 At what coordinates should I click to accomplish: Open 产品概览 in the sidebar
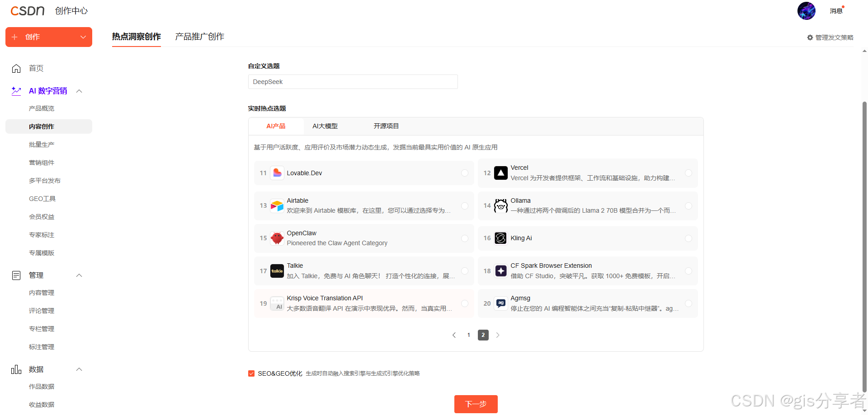coord(42,108)
